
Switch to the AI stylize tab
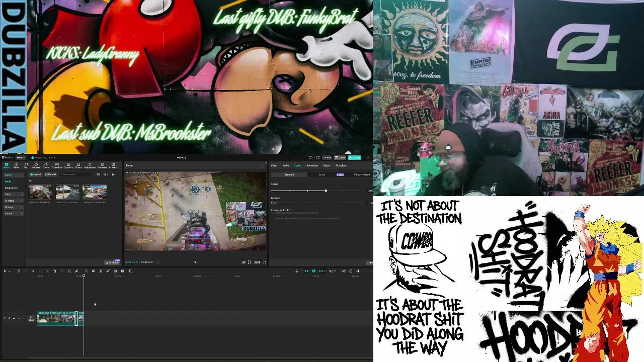(x=341, y=165)
